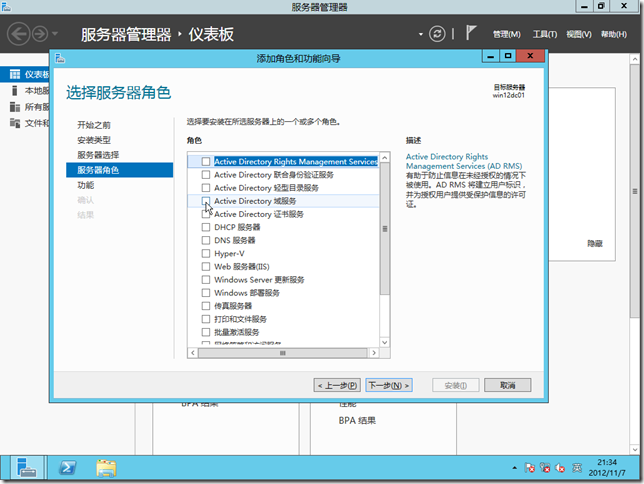Click 隐藏 link in Server Manager dashboard
The width and height of the screenshot is (644, 484).
(595, 244)
